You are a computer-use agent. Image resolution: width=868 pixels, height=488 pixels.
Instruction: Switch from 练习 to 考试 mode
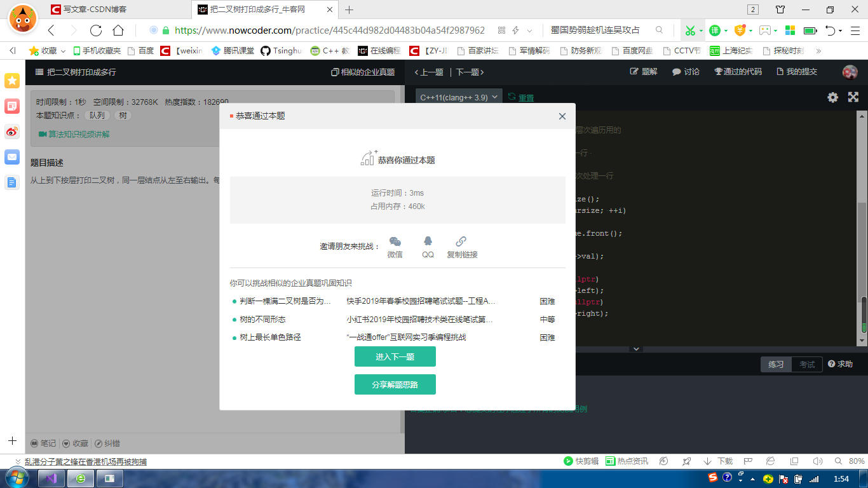[x=806, y=364]
